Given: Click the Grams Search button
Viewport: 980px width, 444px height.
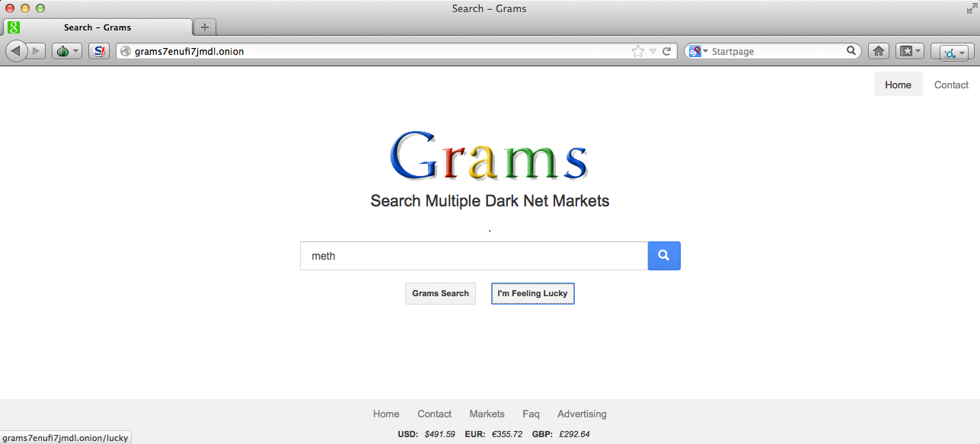Looking at the screenshot, I should coord(440,293).
